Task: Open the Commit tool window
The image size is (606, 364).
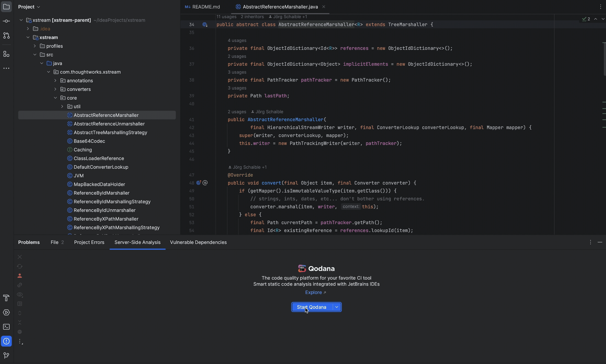Action: pos(6,21)
